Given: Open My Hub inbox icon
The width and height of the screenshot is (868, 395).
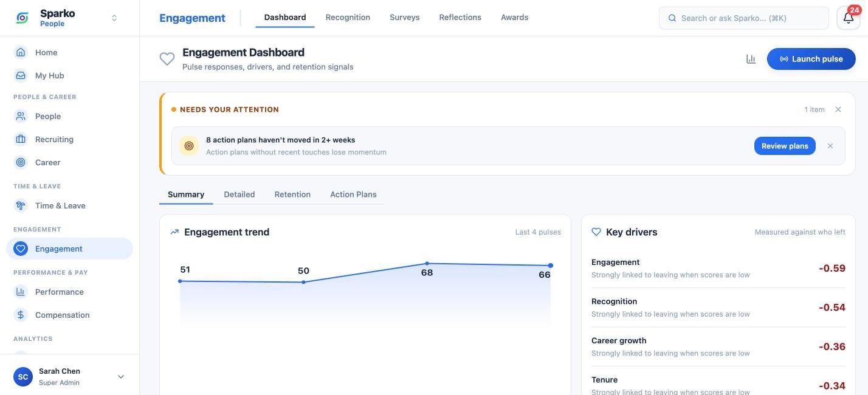Looking at the screenshot, I should click(x=21, y=75).
